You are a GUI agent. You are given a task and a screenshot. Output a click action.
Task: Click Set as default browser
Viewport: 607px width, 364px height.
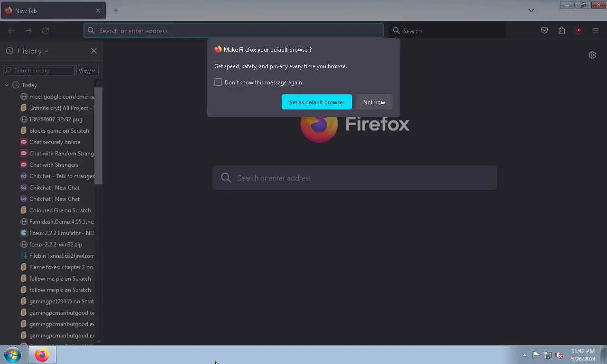click(x=317, y=102)
